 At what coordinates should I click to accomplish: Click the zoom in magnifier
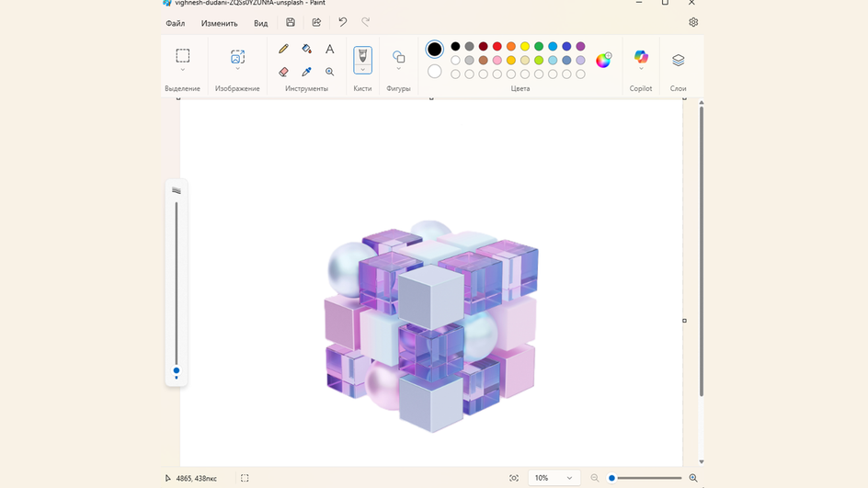(x=693, y=478)
